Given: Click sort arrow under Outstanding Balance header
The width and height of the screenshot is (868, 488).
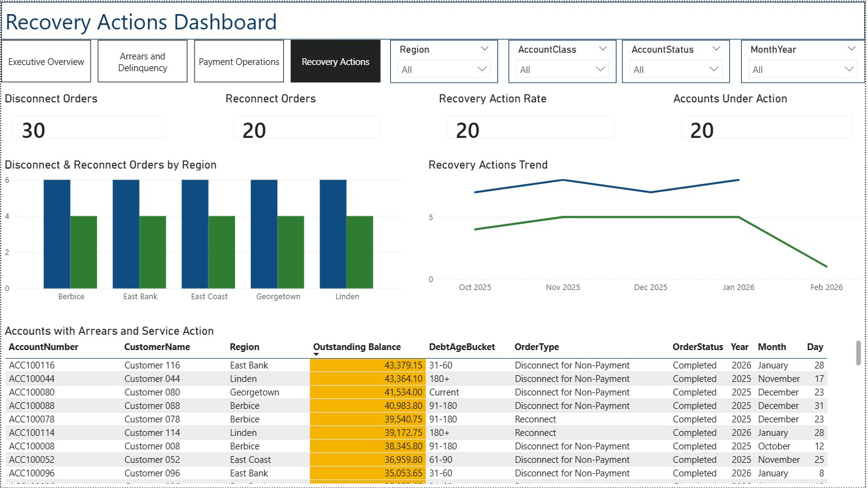Looking at the screenshot, I should click(x=317, y=354).
